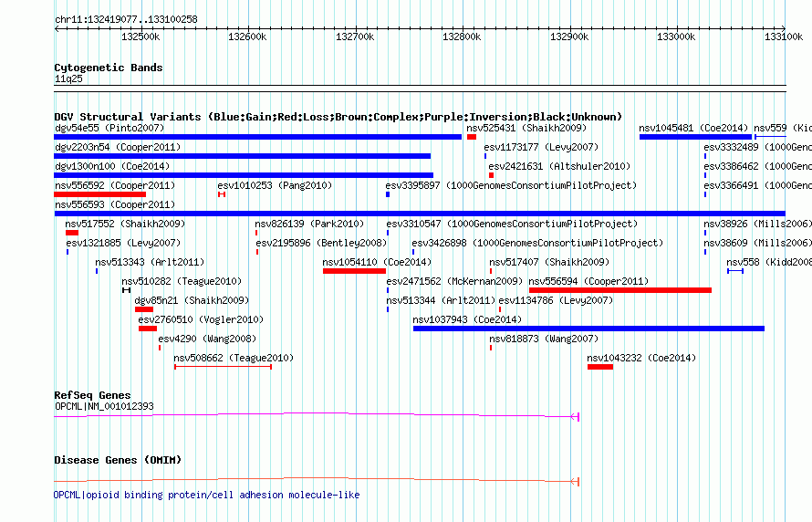Click the nsv559 variant label
Image resolution: width=812 pixels, height=522 pixels.
783,128
